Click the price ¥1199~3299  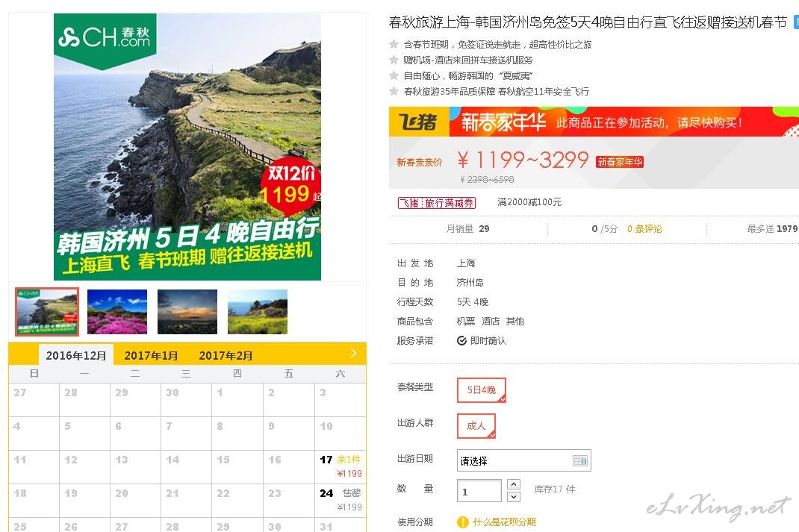(523, 160)
